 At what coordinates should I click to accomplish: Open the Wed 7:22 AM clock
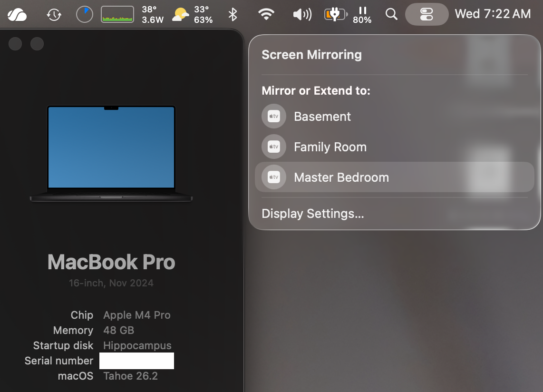click(493, 14)
